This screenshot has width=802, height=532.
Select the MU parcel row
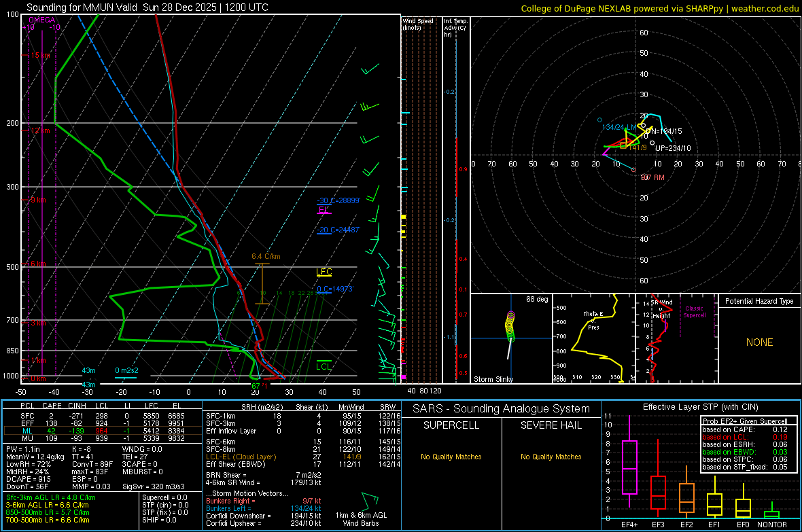pyautogui.click(x=101, y=438)
